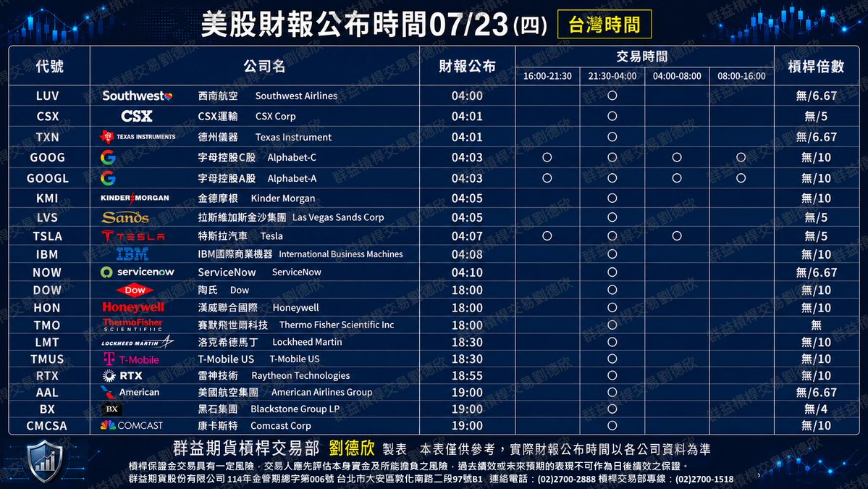
Task: Click the ThermoFisher Scientific logo
Action: 132,325
